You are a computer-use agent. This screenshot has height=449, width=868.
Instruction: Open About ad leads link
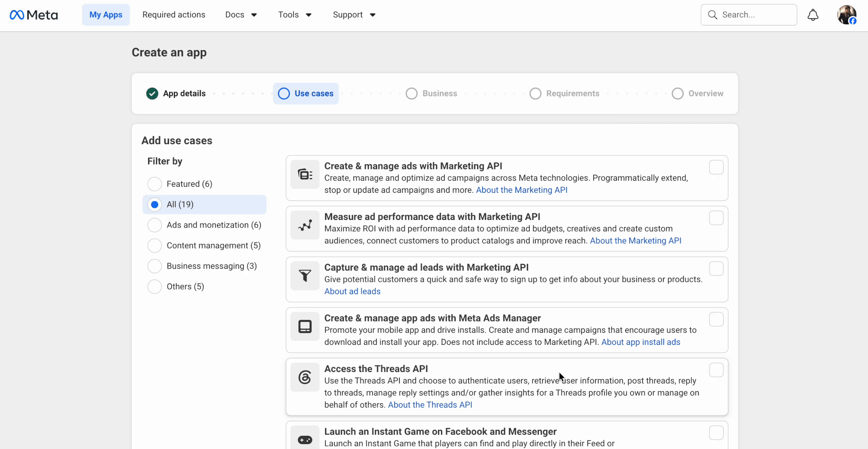point(352,292)
